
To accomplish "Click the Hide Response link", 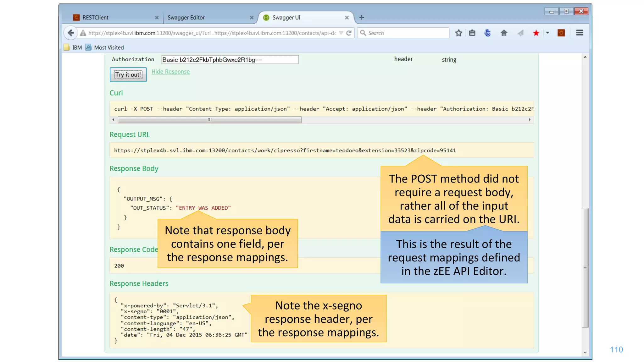I will pos(170,72).
